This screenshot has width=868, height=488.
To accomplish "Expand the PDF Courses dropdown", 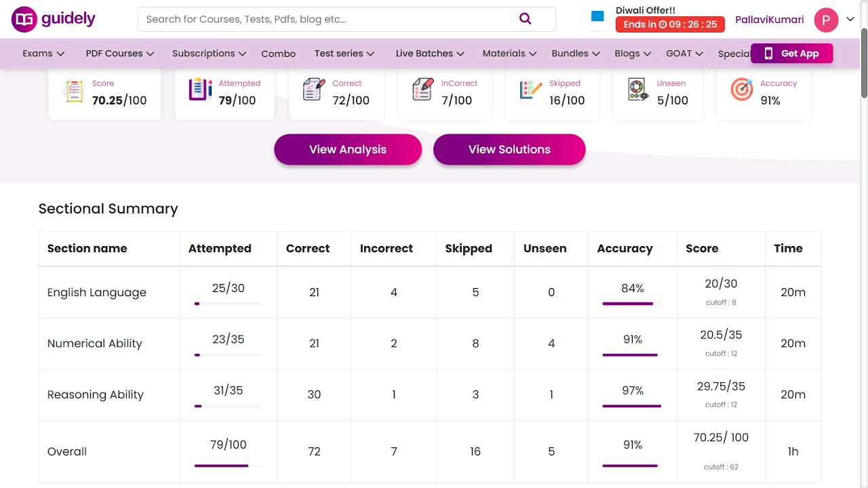I will 119,54.
